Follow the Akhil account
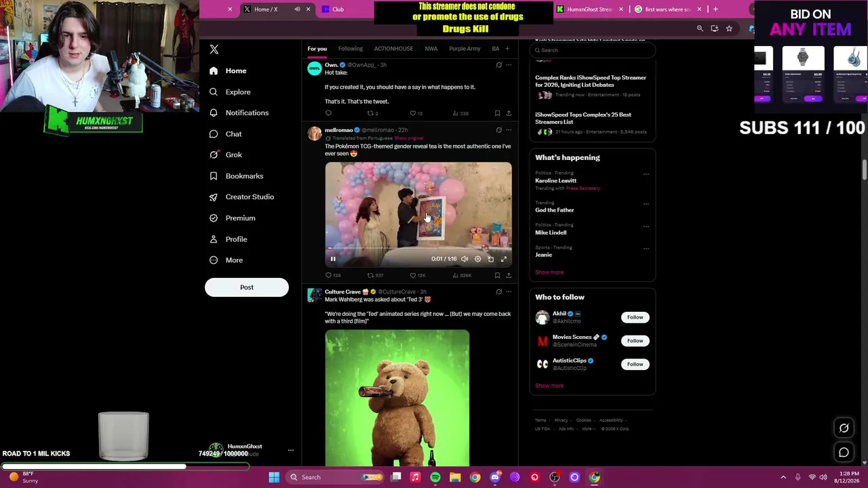 635,317
